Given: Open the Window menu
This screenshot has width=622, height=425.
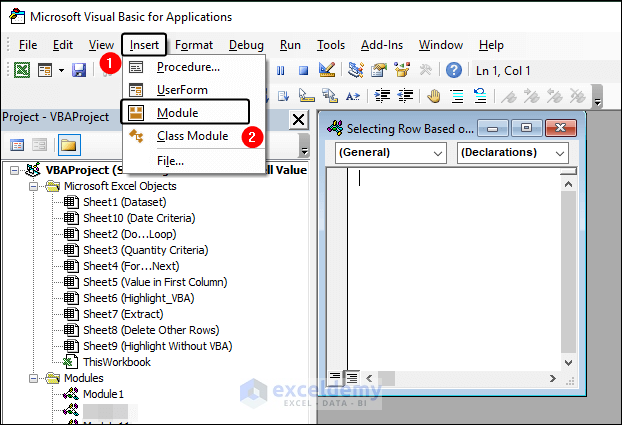Looking at the screenshot, I should click(x=441, y=45).
